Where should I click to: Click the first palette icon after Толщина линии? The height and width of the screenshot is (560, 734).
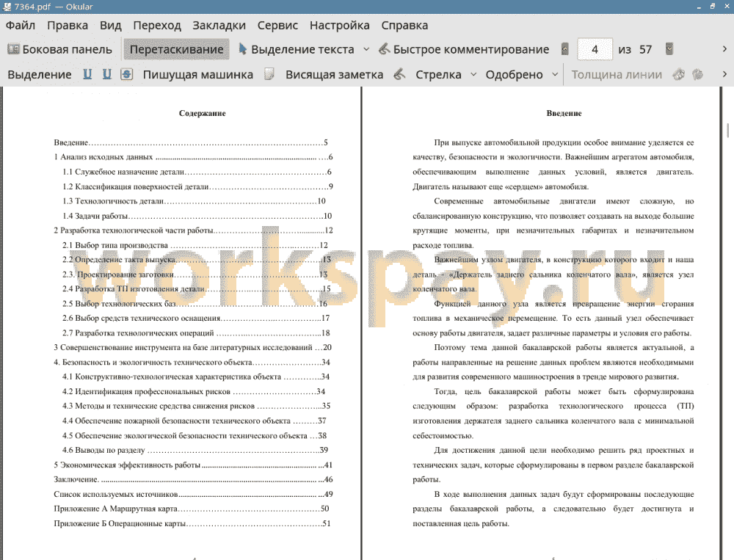point(679,74)
